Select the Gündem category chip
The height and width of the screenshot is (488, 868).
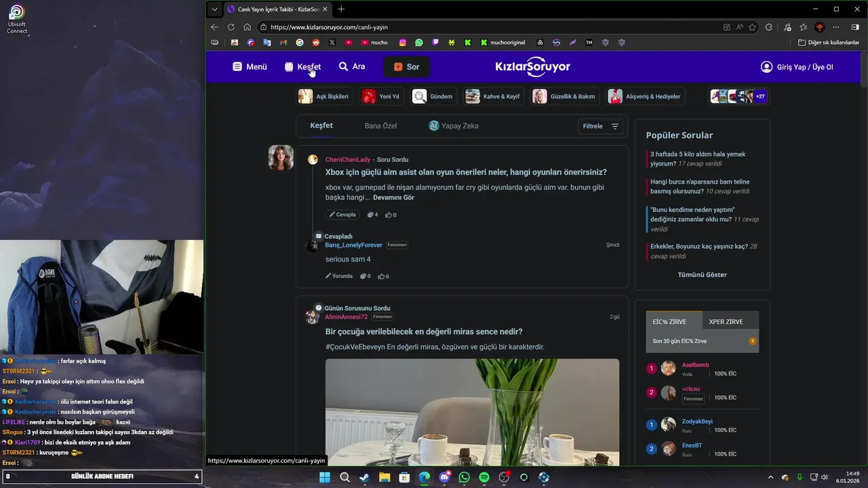[433, 96]
